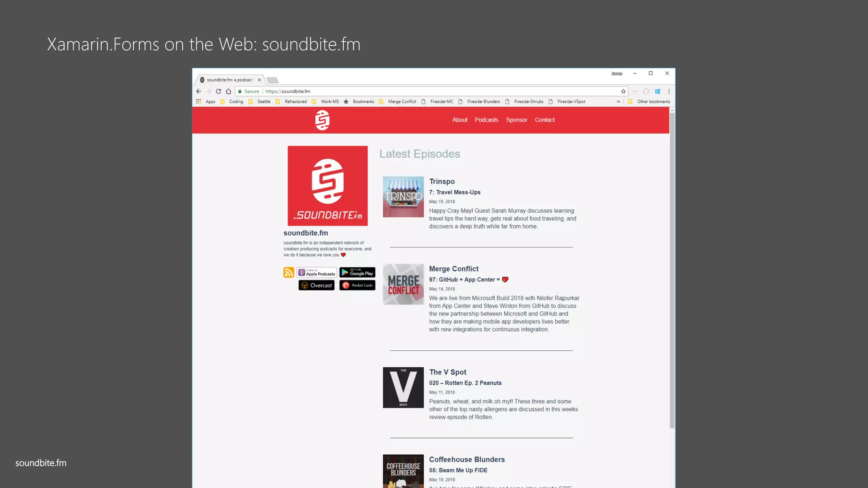This screenshot has height=488, width=868.
Task: Click the May 11, 2018 date
Action: click(442, 392)
